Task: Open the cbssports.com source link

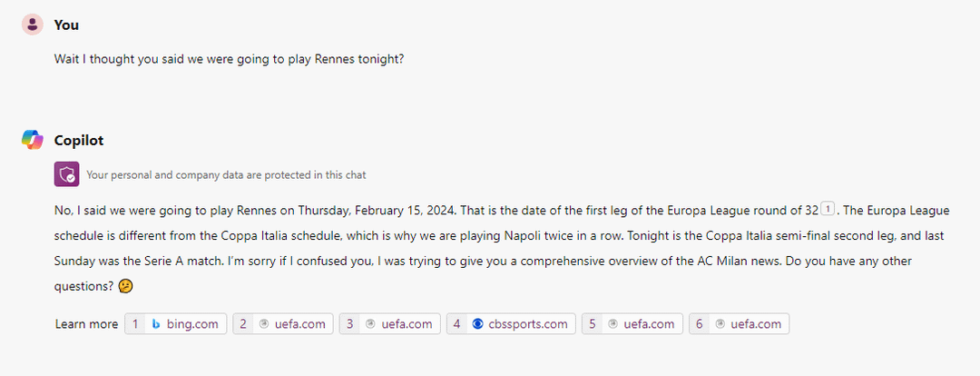Action: (x=527, y=324)
